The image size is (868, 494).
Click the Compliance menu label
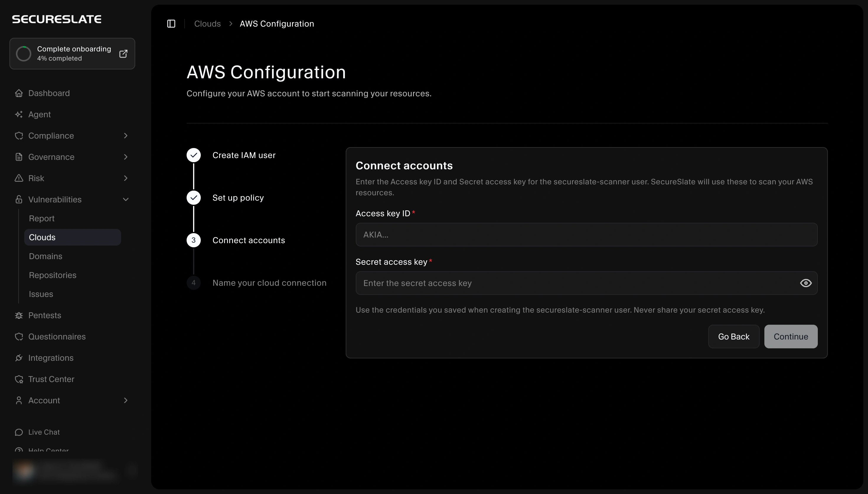(x=51, y=136)
